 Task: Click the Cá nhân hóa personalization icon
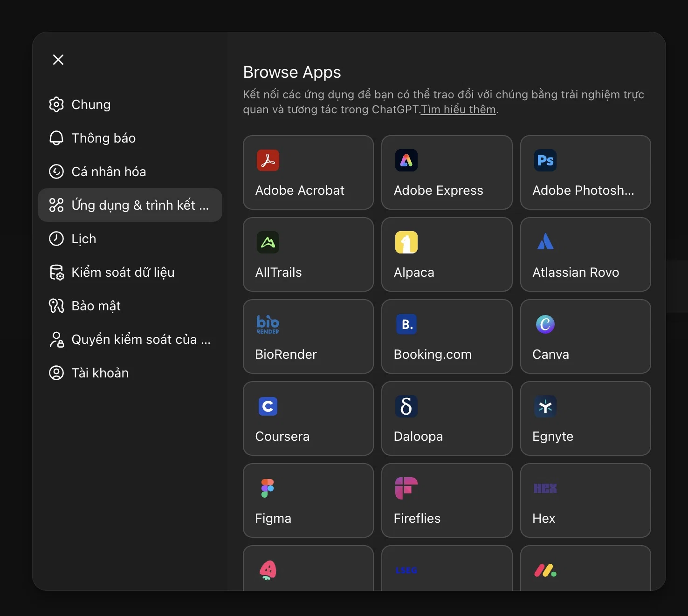click(56, 171)
